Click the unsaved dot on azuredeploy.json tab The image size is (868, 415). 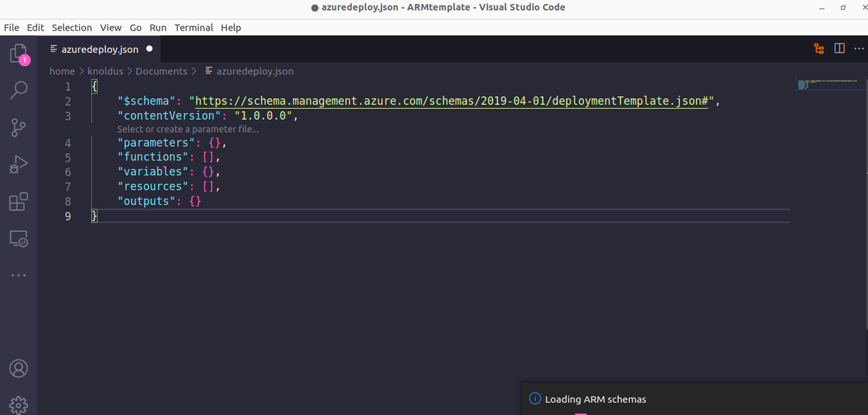click(149, 49)
